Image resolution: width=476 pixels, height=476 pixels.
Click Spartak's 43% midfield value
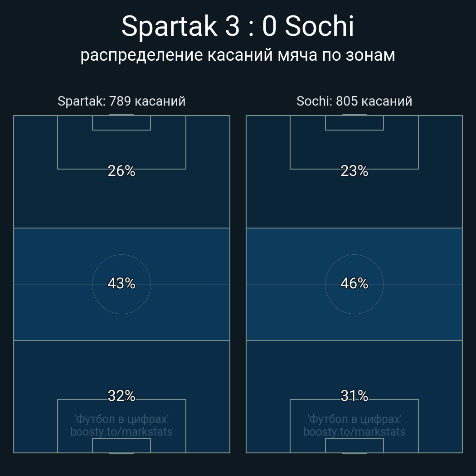click(x=121, y=283)
